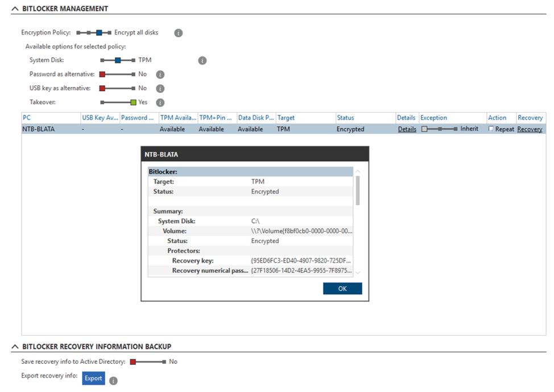Click the details dialog vertical scrollbar

click(x=358, y=190)
